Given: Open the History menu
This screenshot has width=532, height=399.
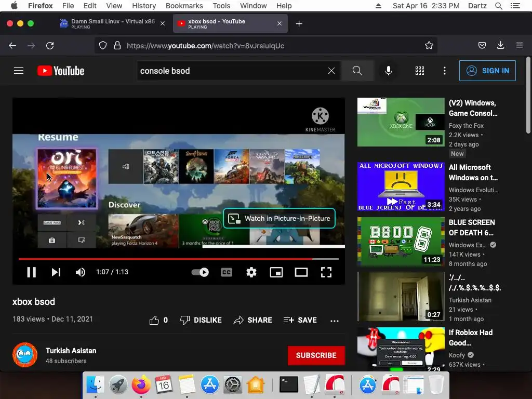Looking at the screenshot, I should [144, 6].
